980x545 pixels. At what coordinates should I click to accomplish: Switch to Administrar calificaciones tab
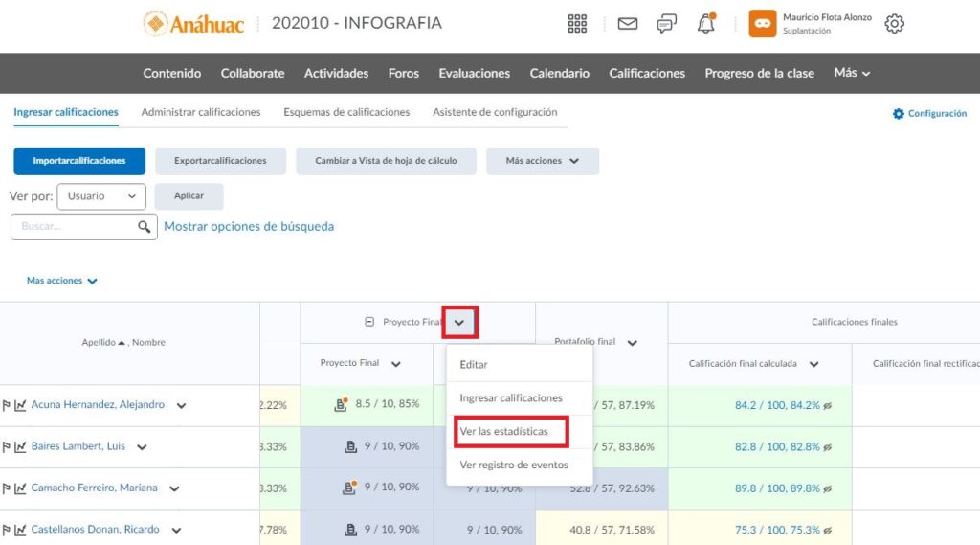[201, 112]
